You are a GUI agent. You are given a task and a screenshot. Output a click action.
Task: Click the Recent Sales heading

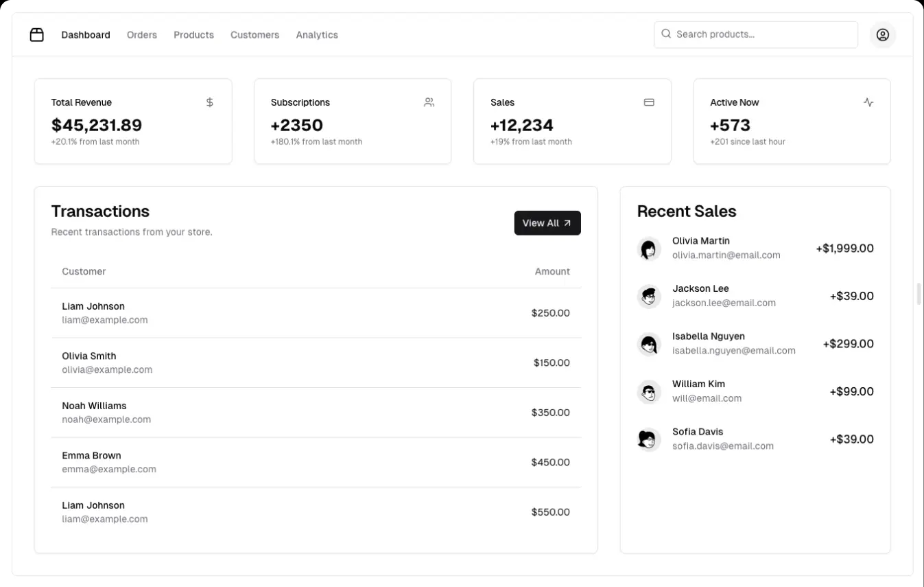pos(687,211)
